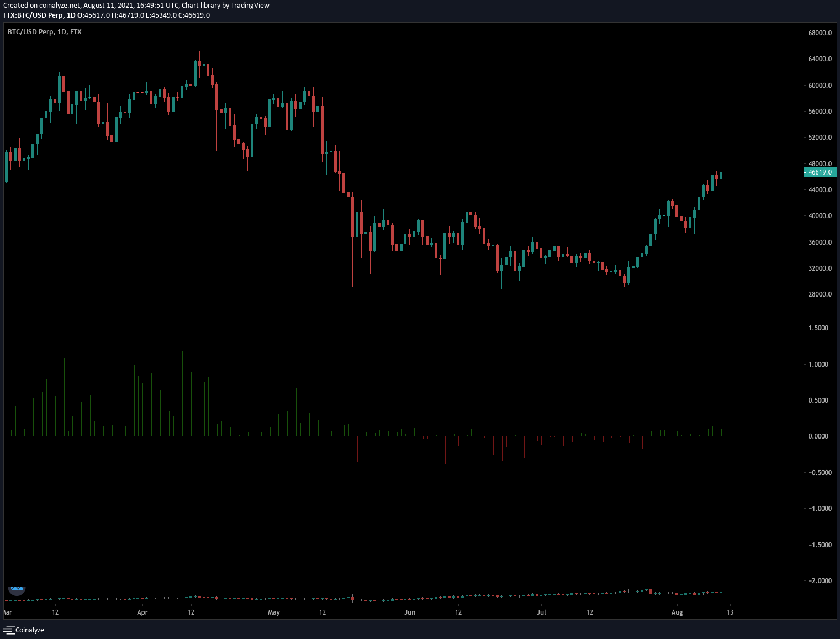This screenshot has height=639, width=840.
Task: Click the 13 date label on time axis
Action: 730,612
